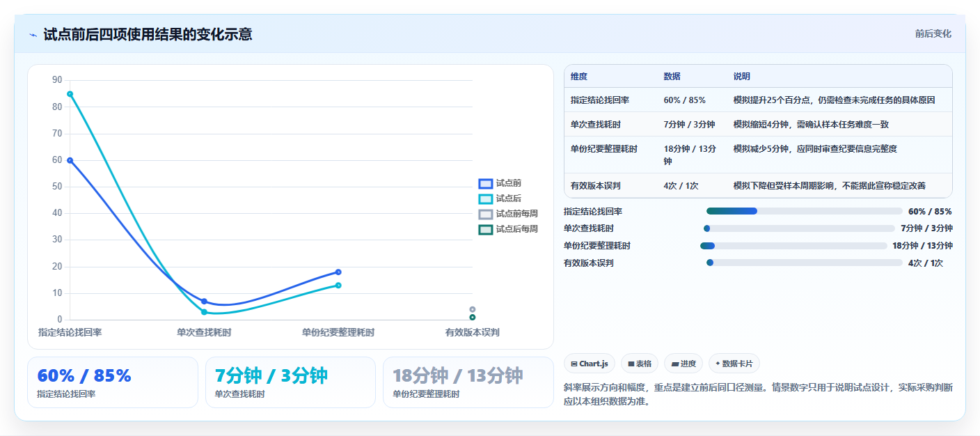
Task: Click the 前后变化 label in header
Action: coord(933,34)
